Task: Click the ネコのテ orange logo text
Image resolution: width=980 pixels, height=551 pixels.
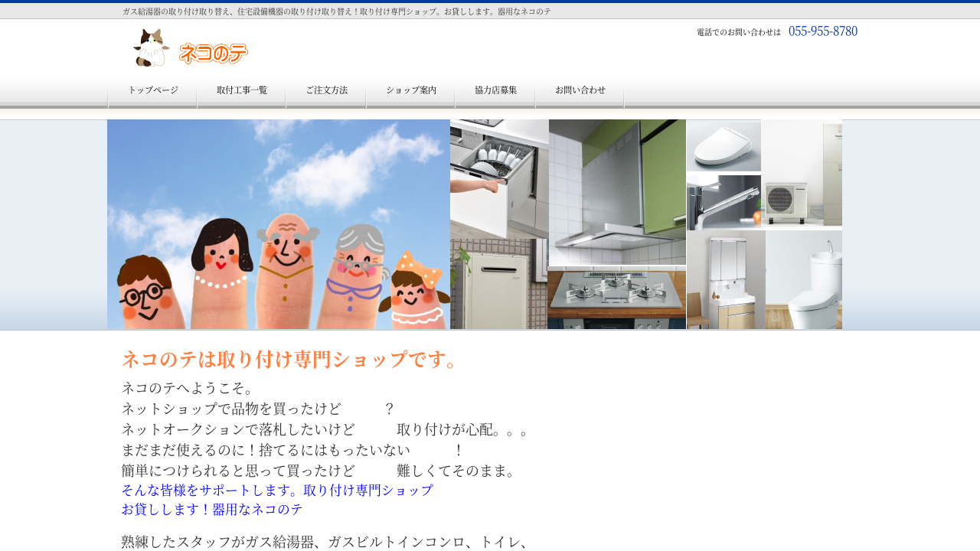Action: click(x=213, y=54)
